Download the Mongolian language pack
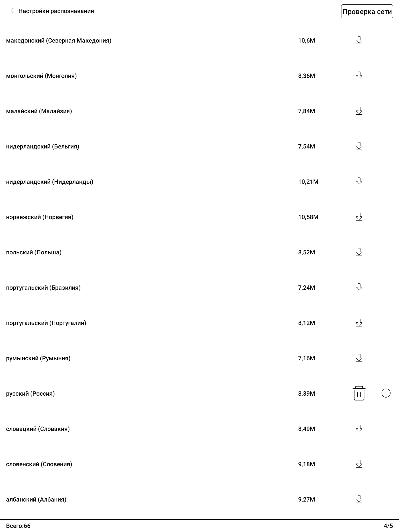This screenshot has width=399, height=532. 359,75
